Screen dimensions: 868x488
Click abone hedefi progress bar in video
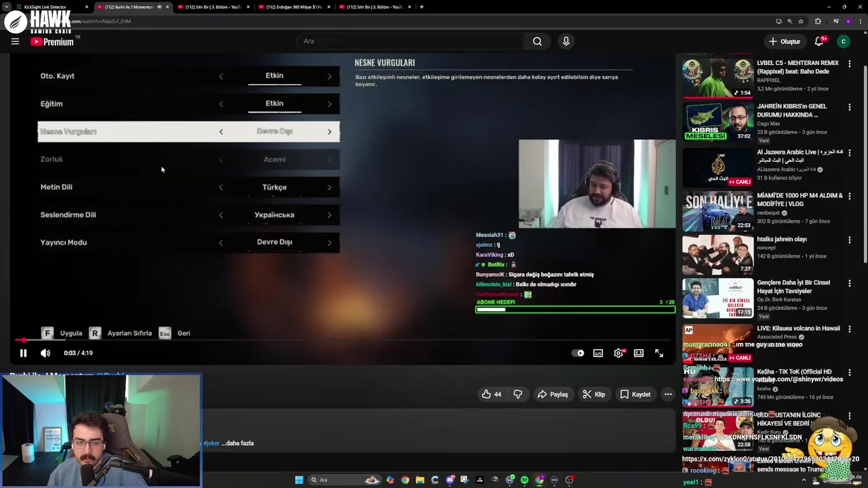(575, 309)
